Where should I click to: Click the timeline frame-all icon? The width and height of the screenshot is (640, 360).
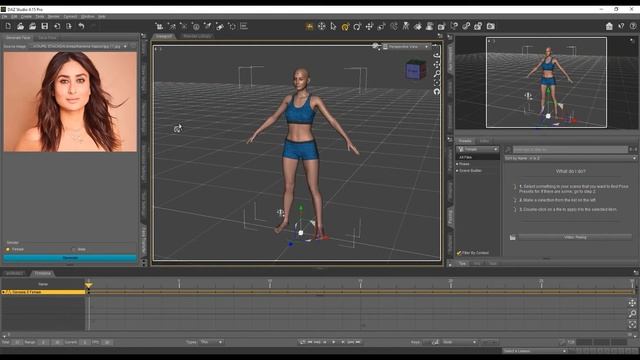click(632, 324)
